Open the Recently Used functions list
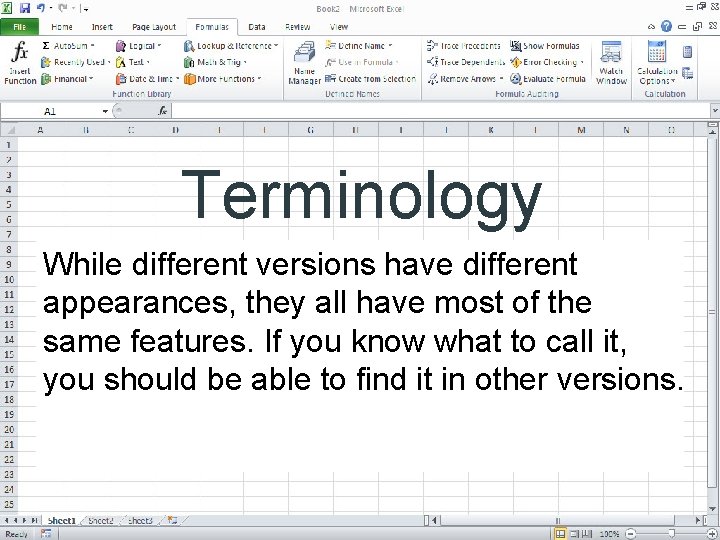 click(x=75, y=62)
